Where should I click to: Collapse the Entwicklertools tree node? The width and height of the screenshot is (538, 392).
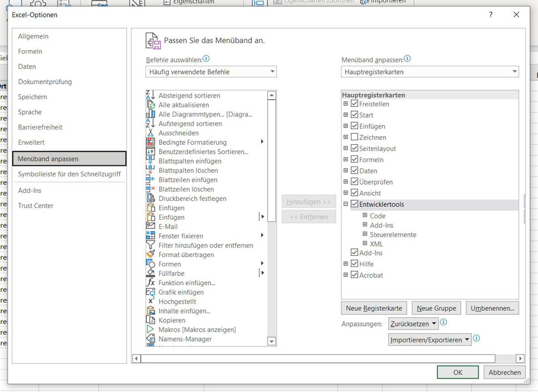(346, 204)
